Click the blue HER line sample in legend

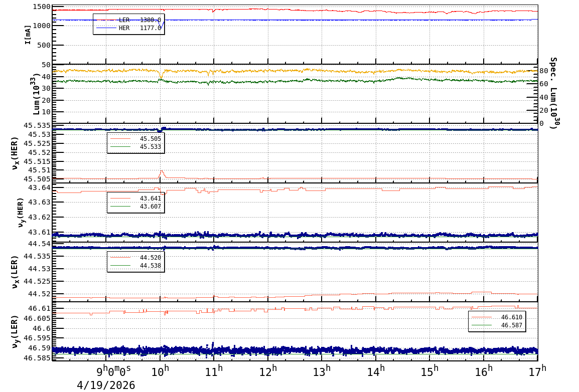[106, 28]
